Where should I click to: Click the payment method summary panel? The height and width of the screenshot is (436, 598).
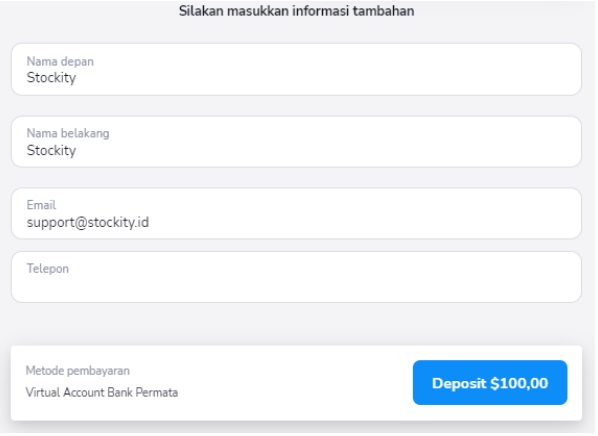click(296, 383)
